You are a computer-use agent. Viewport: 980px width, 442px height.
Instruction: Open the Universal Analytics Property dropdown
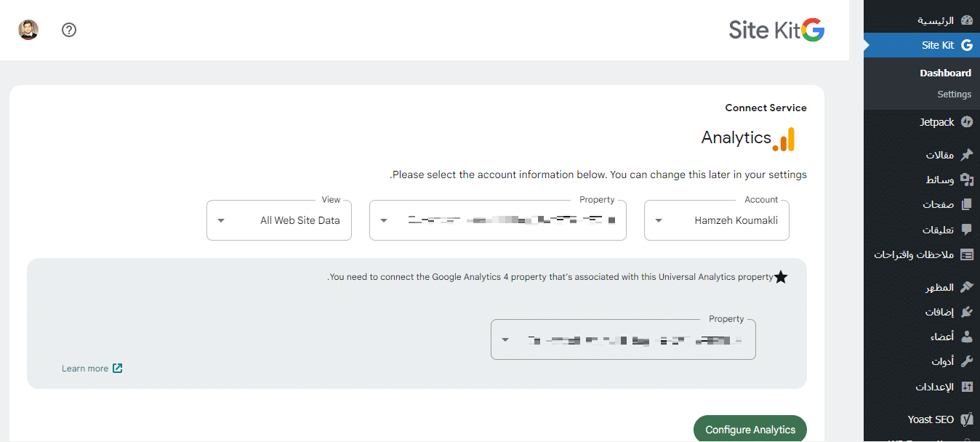(x=498, y=220)
